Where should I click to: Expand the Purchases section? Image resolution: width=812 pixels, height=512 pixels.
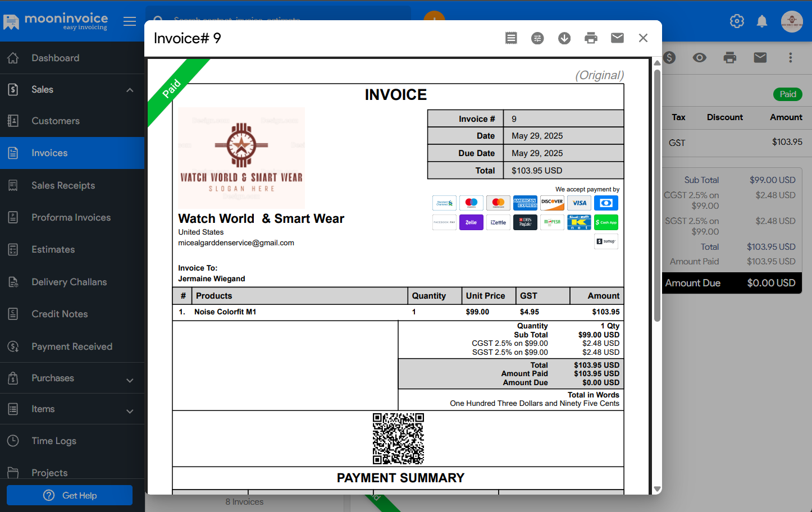[x=130, y=380]
